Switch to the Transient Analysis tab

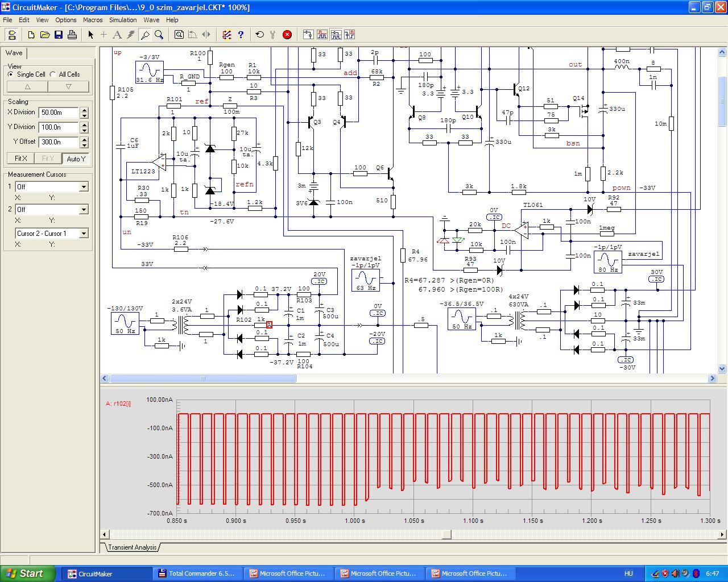click(132, 547)
